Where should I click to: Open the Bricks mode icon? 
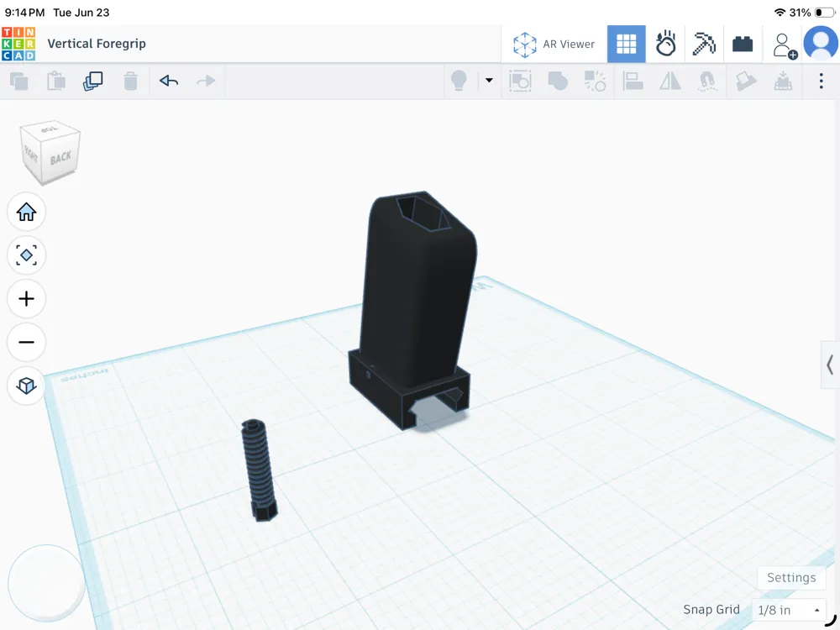743,44
